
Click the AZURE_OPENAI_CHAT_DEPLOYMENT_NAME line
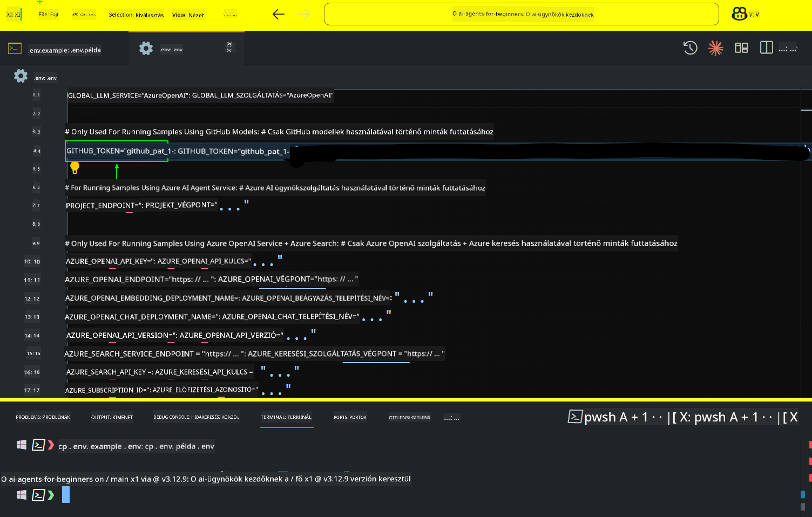coord(228,316)
